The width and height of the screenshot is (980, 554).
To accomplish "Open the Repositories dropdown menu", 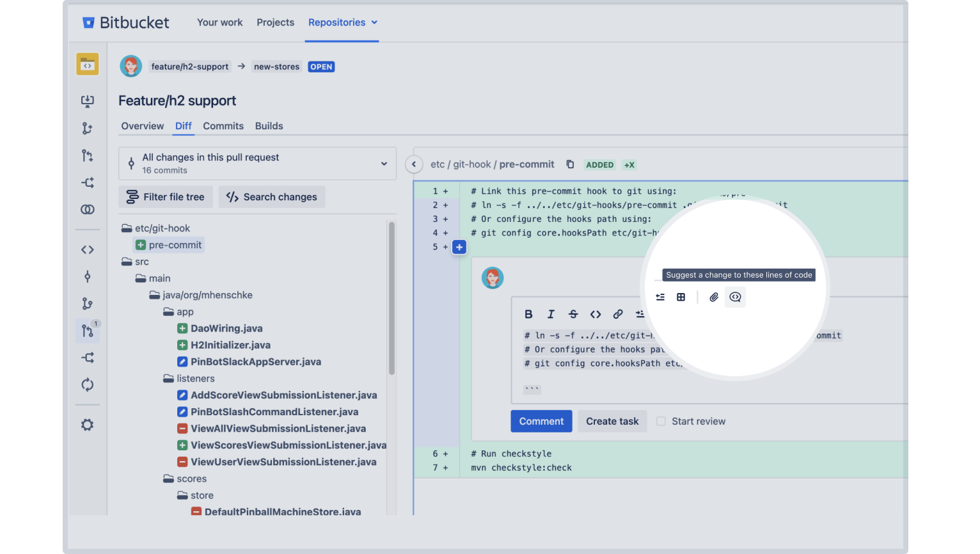I will (343, 22).
